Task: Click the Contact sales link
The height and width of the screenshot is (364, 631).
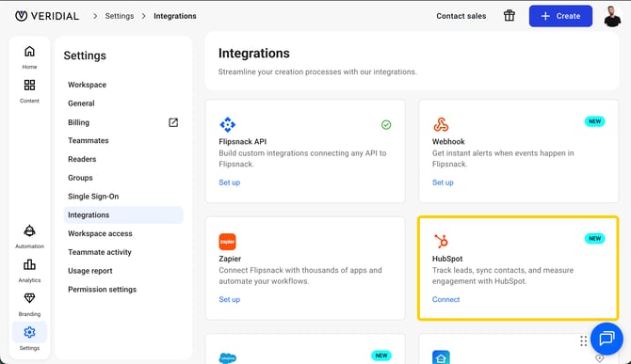Action: click(x=461, y=16)
